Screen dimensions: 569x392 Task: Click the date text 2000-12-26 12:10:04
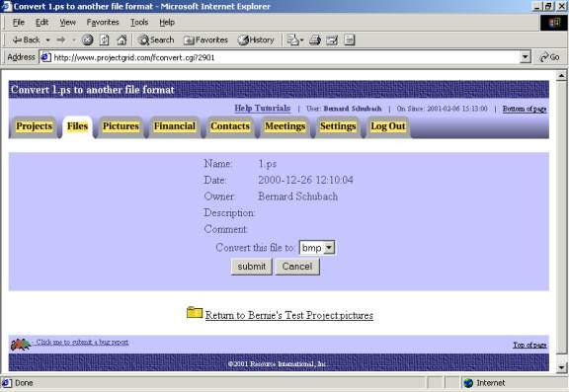click(x=305, y=180)
